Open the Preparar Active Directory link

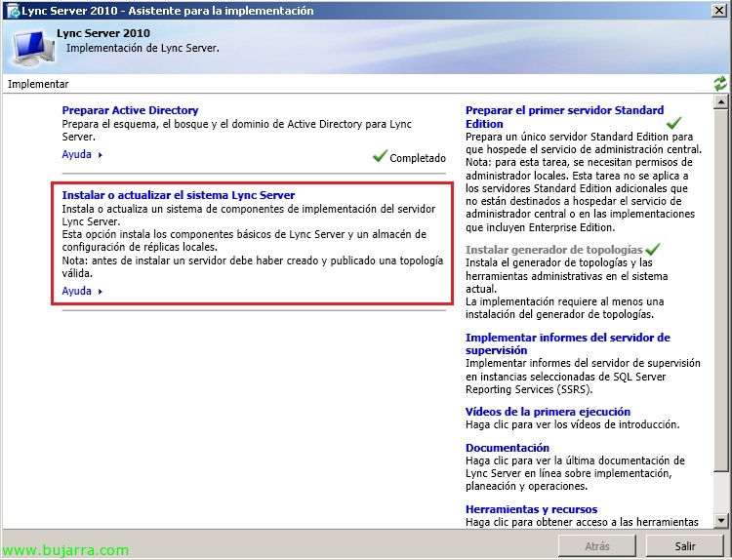(x=130, y=110)
